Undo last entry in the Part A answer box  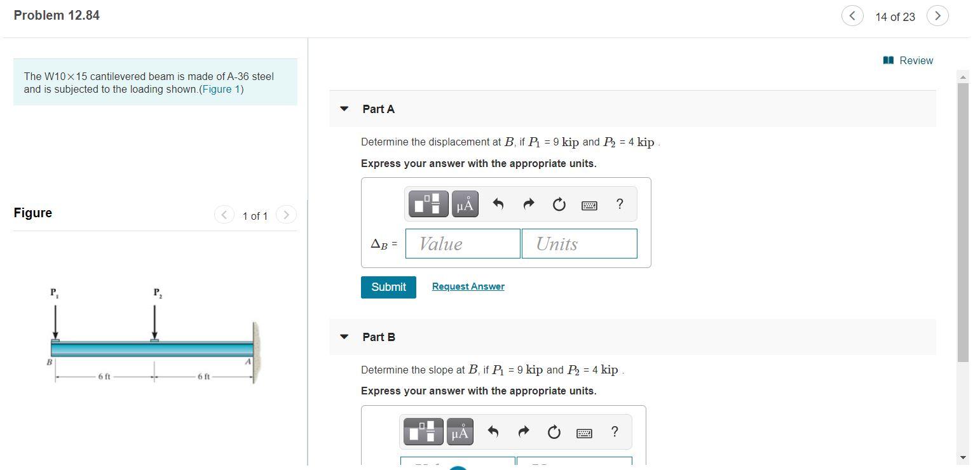point(497,204)
